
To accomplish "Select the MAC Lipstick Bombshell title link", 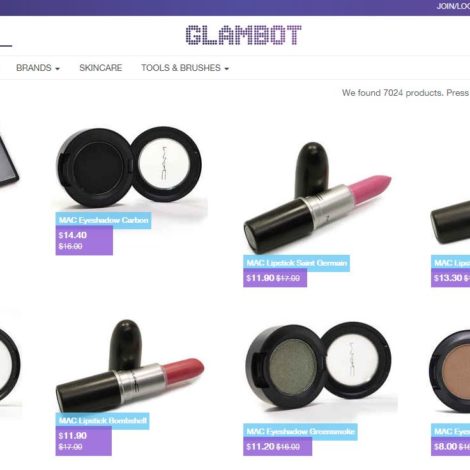I will coord(102,421).
